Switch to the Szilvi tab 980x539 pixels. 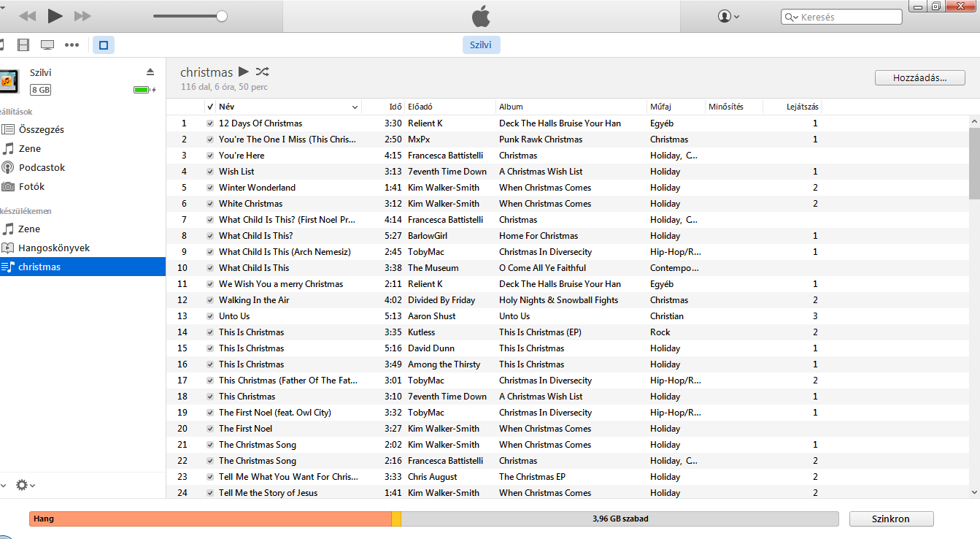click(481, 45)
